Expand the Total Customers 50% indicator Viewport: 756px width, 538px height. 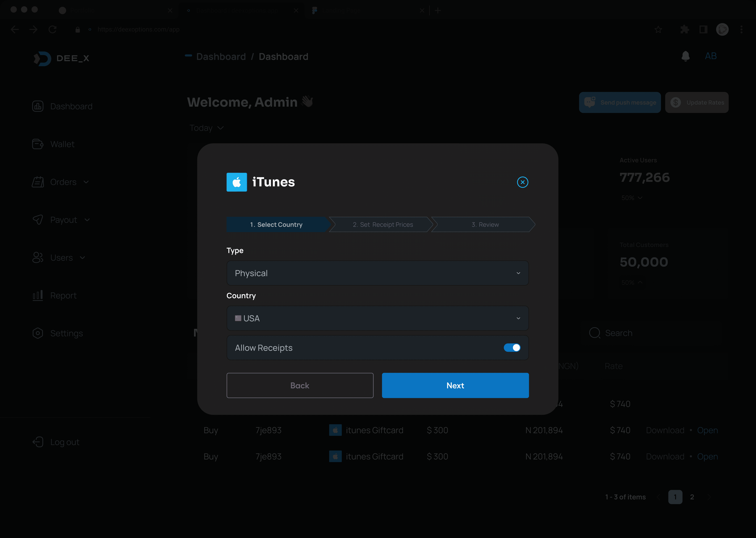632,283
